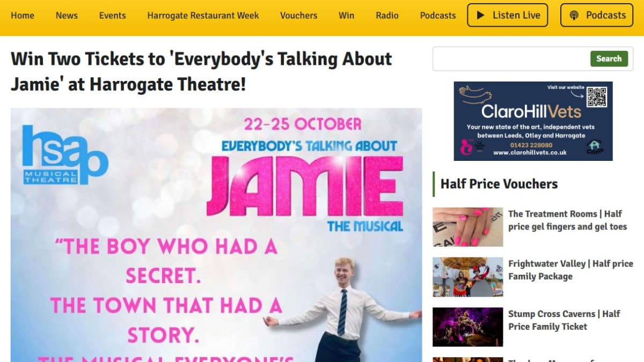Viewport: 644px width, 362px height.
Task: Click the green Search button
Action: [x=609, y=58]
